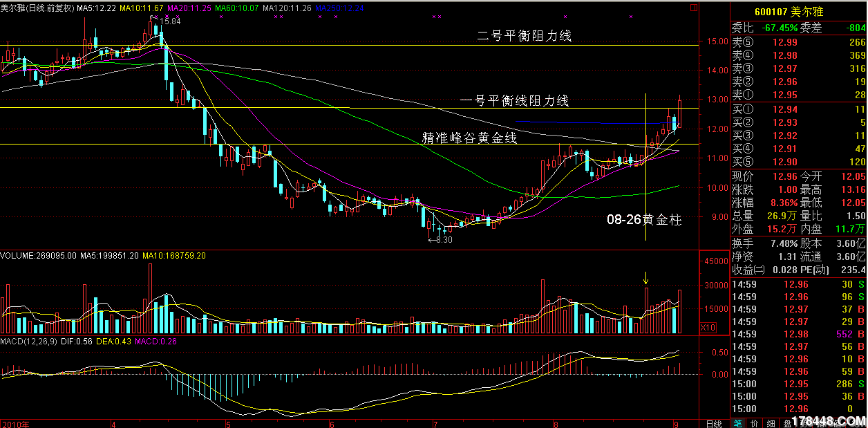Select the chart title 美尔雅(日线,前复权)
868x428 pixels.
pos(38,8)
